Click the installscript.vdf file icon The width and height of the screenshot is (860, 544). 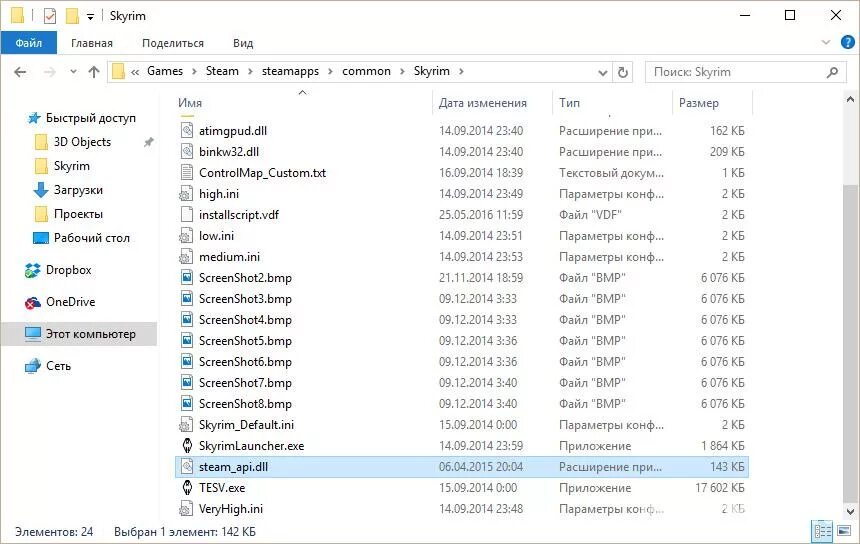tap(187, 214)
